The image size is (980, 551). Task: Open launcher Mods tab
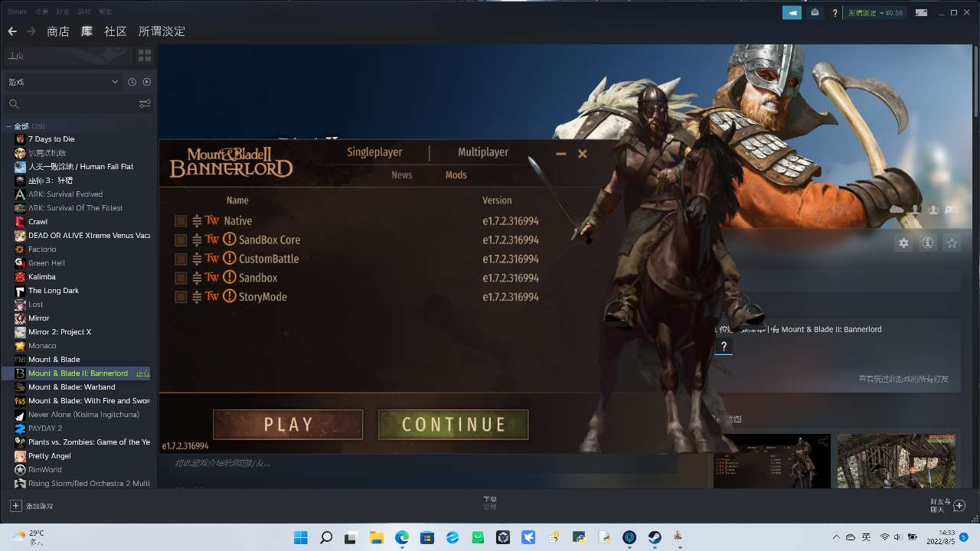point(456,175)
